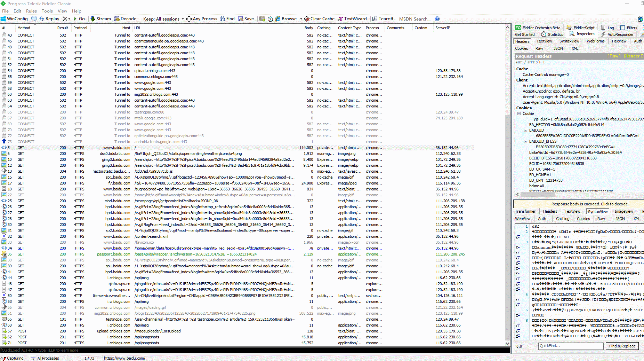The width and height of the screenshot is (644, 361).
Task: Click All Processes filter in status bar
Action: [x=45, y=358]
